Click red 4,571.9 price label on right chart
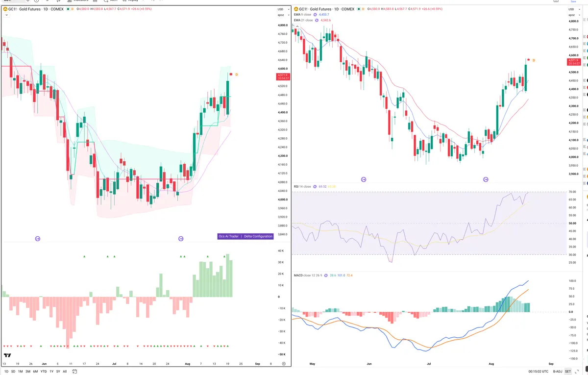The width and height of the screenshot is (588, 375). click(574, 62)
